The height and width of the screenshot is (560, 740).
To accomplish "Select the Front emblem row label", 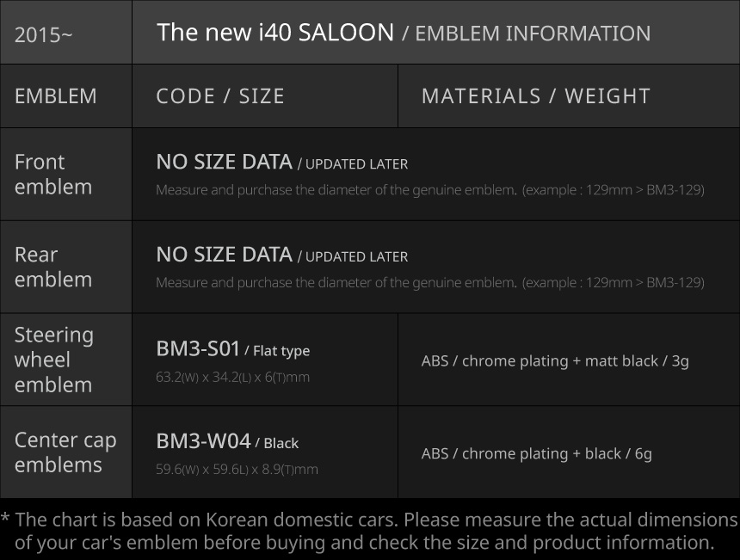I will (x=53, y=174).
